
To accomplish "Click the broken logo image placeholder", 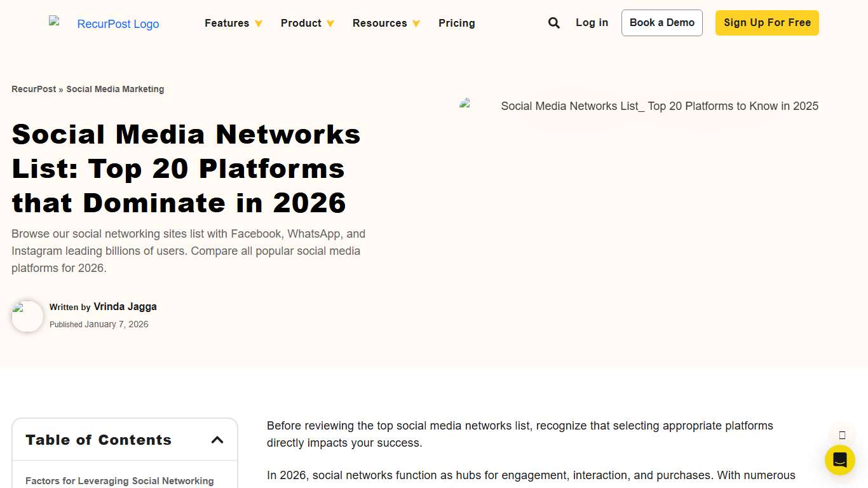I will pos(55,19).
